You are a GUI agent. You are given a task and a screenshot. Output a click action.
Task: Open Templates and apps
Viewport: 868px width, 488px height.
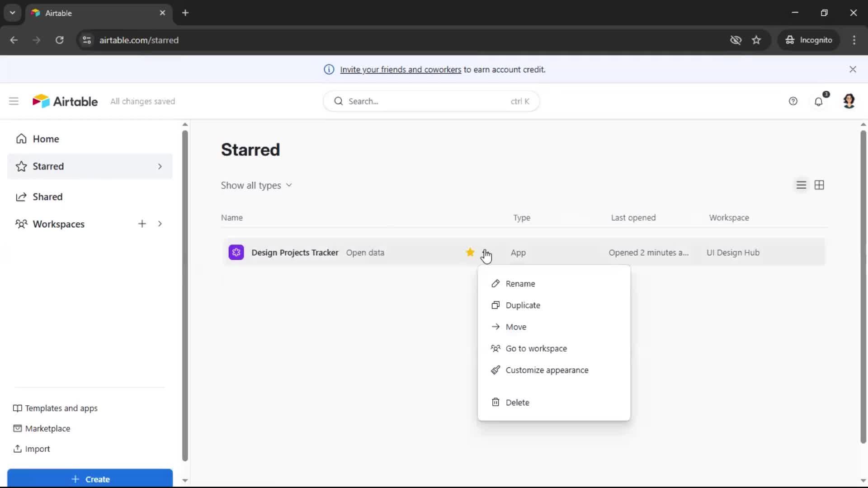(x=55, y=408)
